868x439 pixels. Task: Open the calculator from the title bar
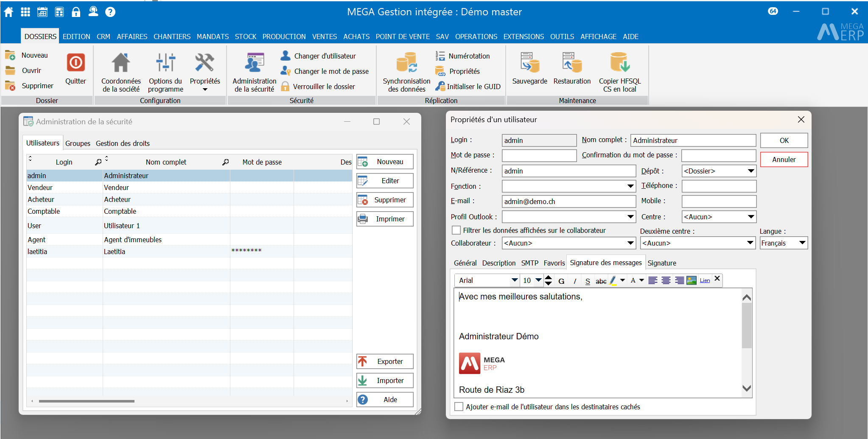(x=59, y=12)
